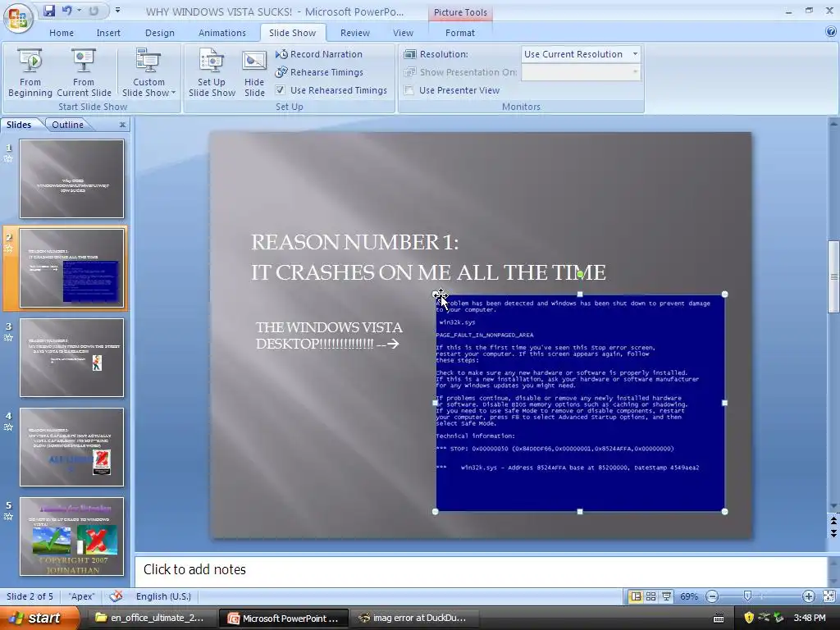
Task: Click English (U.S.) language indicator
Action: pos(163,596)
